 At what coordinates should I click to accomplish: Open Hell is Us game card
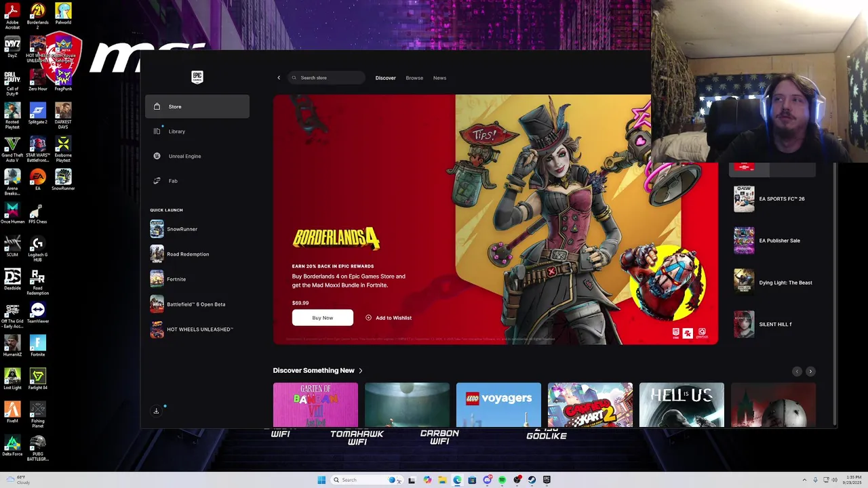coord(682,405)
